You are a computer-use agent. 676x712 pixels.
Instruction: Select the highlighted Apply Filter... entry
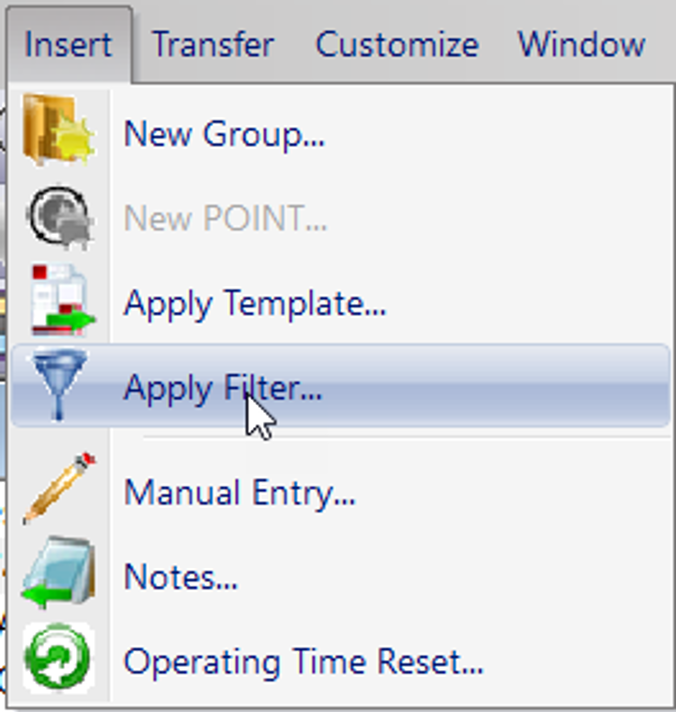tap(340, 386)
